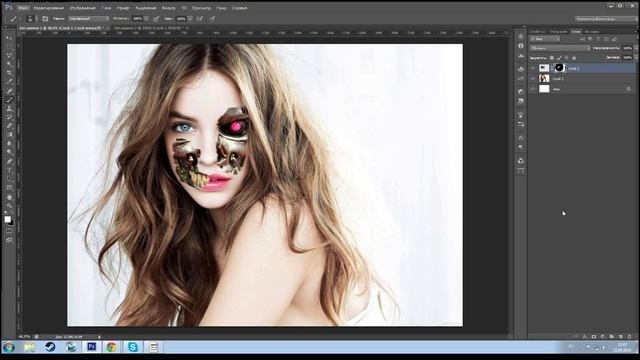640x360 pixels.
Task: Select the Type tool
Action: (x=9, y=170)
